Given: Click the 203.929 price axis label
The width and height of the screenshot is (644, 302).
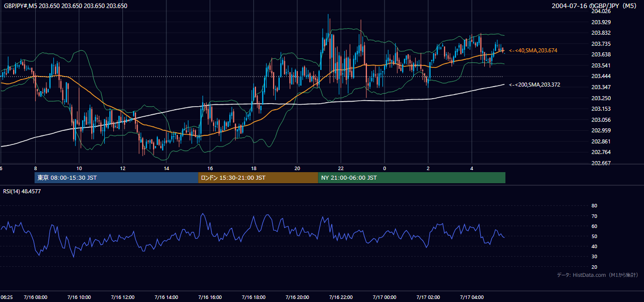Looking at the screenshot, I should (x=601, y=22).
